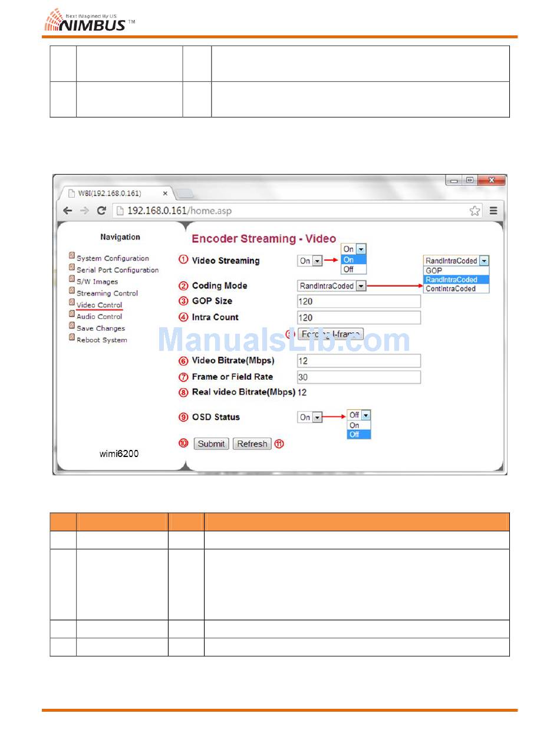Click the Save Changes page icon
560x743 pixels.
pos(72,327)
